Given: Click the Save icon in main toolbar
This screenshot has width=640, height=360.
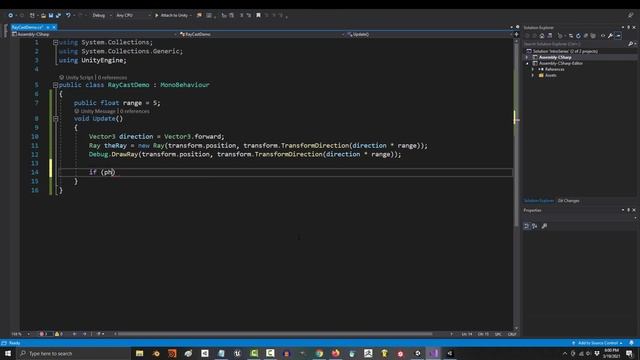Looking at the screenshot, I should [x=51, y=16].
